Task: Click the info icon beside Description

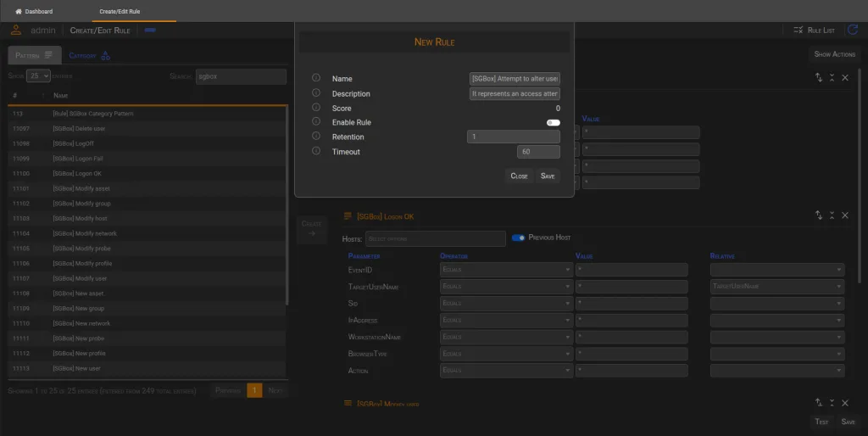Action: pyautogui.click(x=316, y=92)
